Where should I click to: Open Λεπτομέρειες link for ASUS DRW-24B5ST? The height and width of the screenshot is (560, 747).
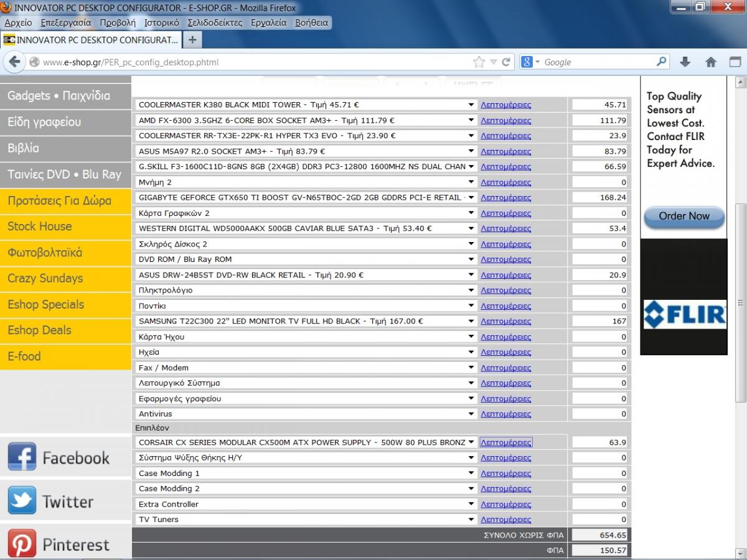pyautogui.click(x=505, y=275)
